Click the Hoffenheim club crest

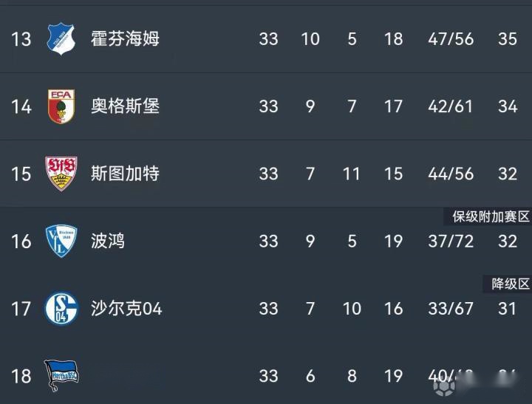tap(61, 38)
